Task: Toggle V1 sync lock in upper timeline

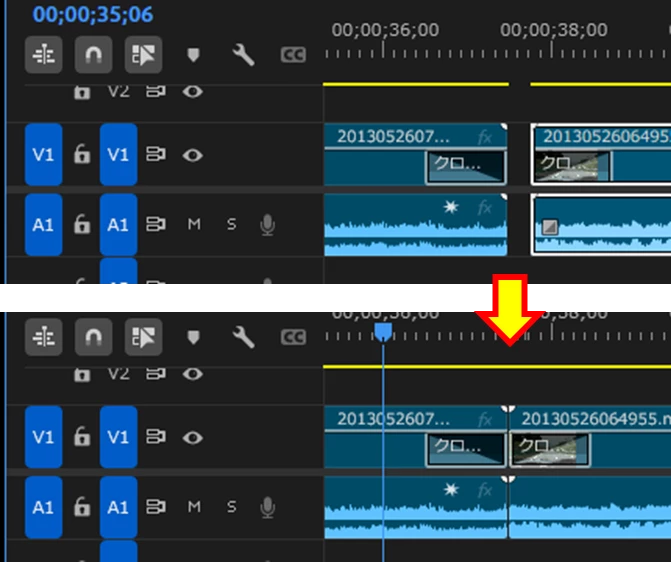Action: (x=156, y=154)
